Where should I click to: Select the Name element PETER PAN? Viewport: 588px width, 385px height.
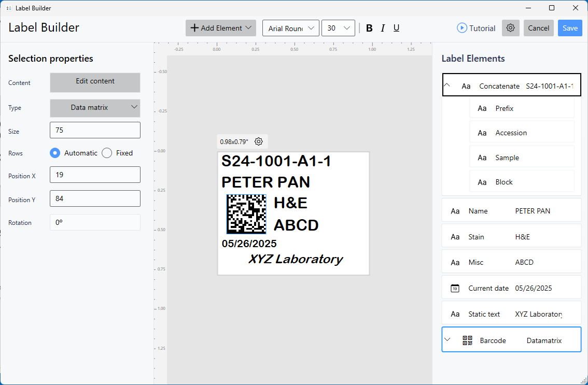[x=511, y=211]
